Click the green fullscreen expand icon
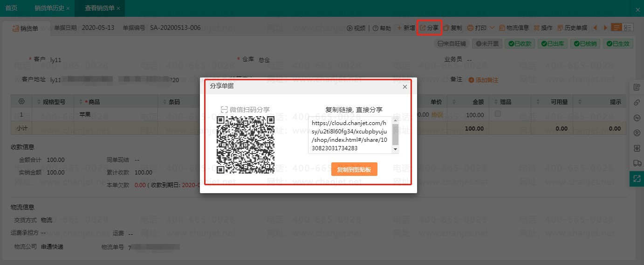 [x=637, y=178]
